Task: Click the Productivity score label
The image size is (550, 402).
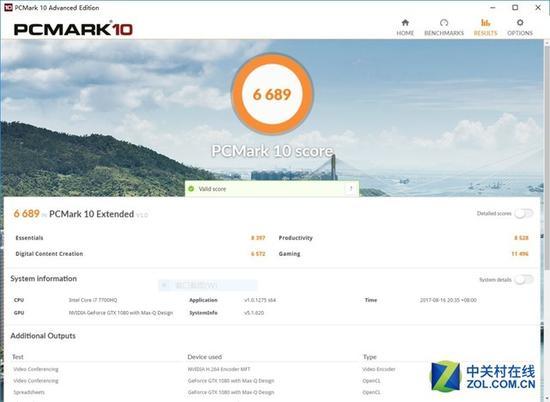Action: (295, 238)
